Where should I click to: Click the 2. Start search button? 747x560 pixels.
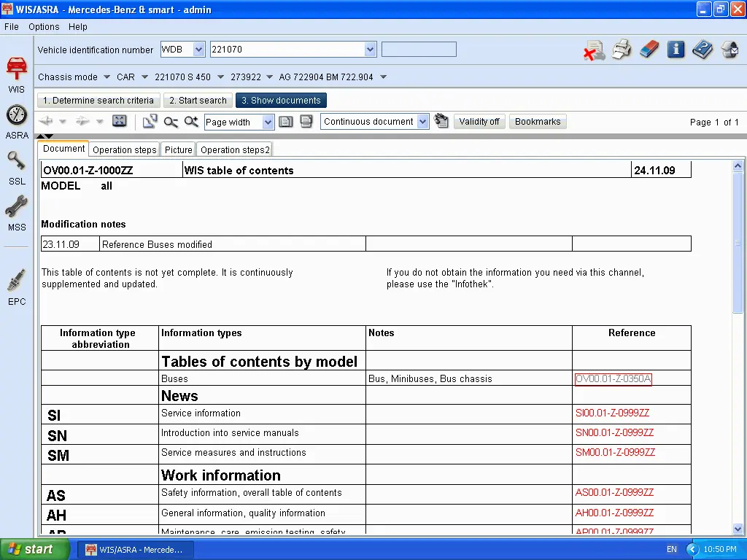[x=198, y=101]
